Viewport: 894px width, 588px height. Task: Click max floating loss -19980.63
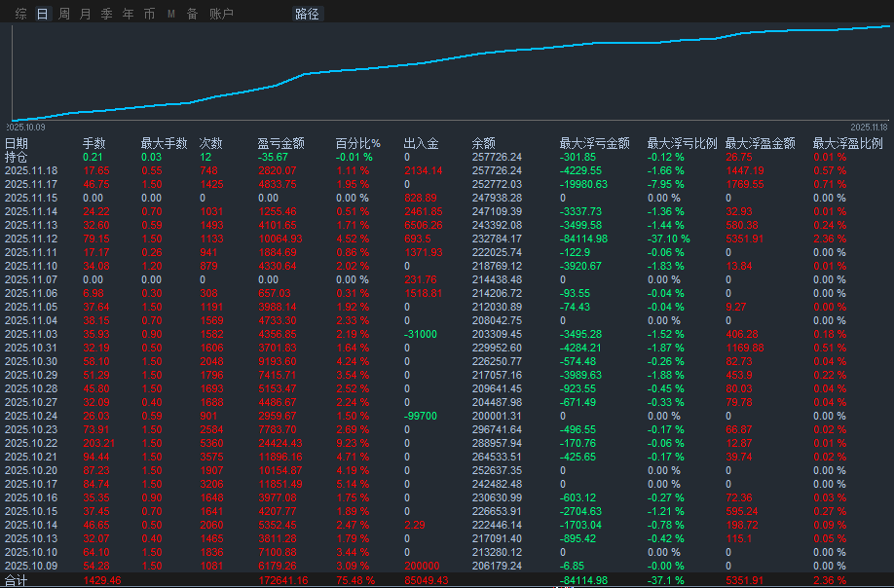pyautogui.click(x=583, y=184)
